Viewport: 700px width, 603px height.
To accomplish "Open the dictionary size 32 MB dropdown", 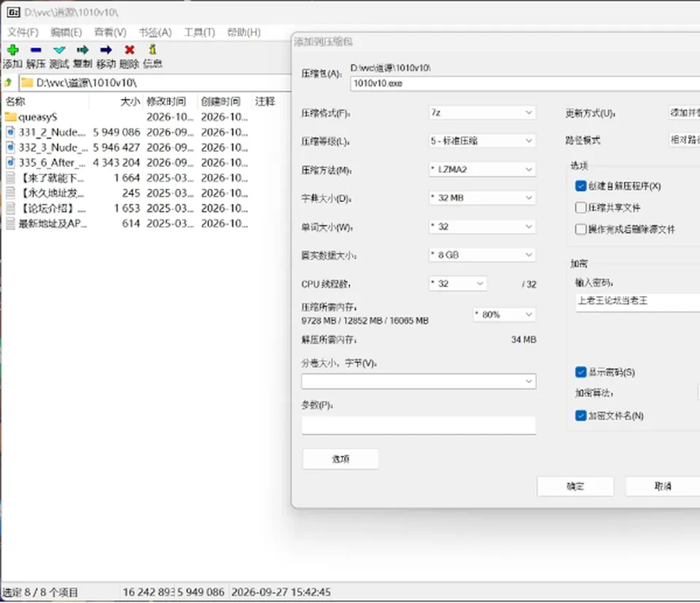I will [x=482, y=198].
